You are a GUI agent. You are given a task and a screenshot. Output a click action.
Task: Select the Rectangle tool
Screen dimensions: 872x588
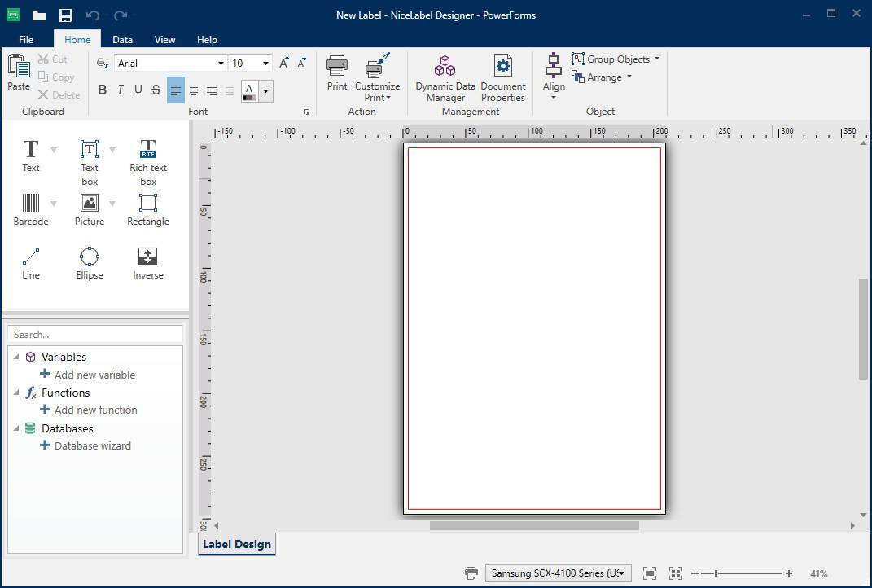(148, 210)
